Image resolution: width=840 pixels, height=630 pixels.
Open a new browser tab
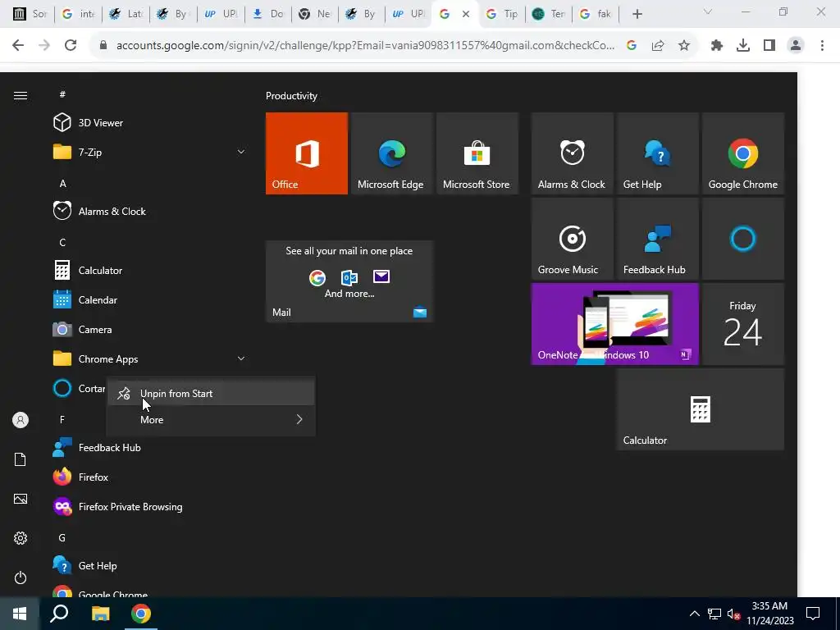click(637, 14)
